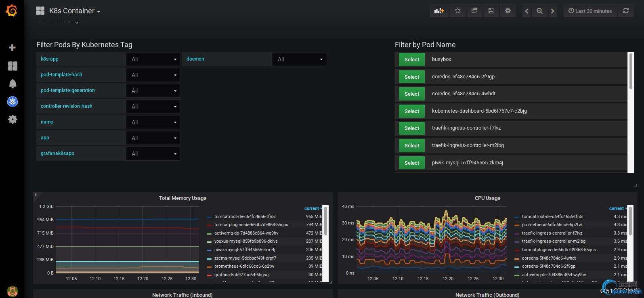Share the dashboard via share icon
The width and height of the screenshot is (644, 298).
tap(474, 11)
